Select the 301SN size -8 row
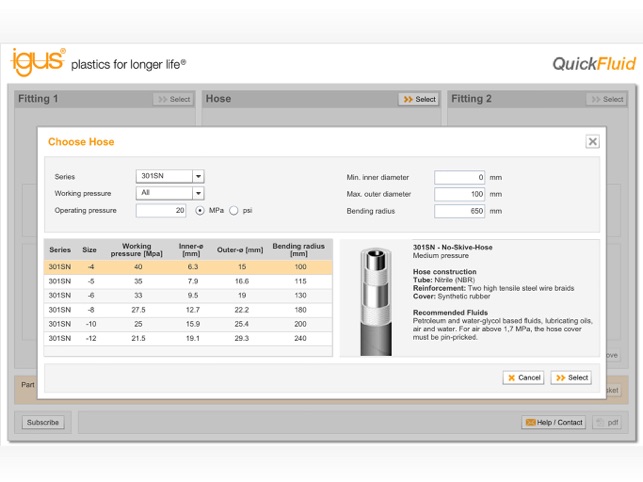Screen dimensions: 643x482 tap(188, 310)
